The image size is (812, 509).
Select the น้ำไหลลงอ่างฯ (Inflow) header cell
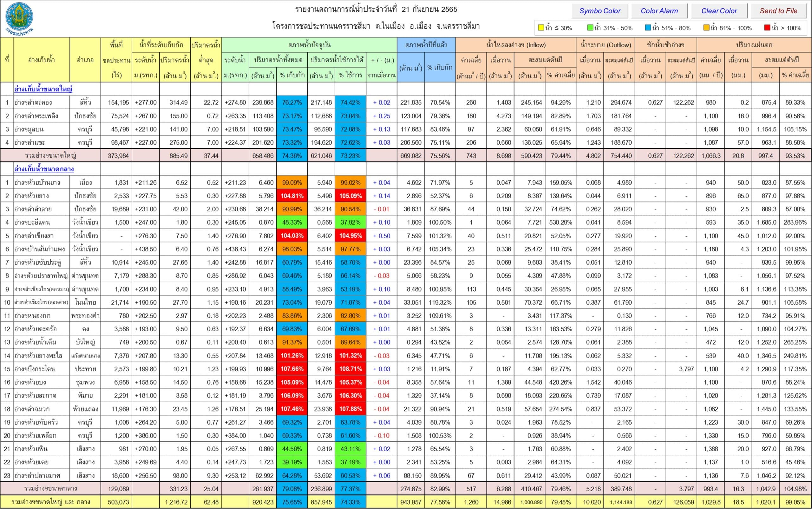516,45
